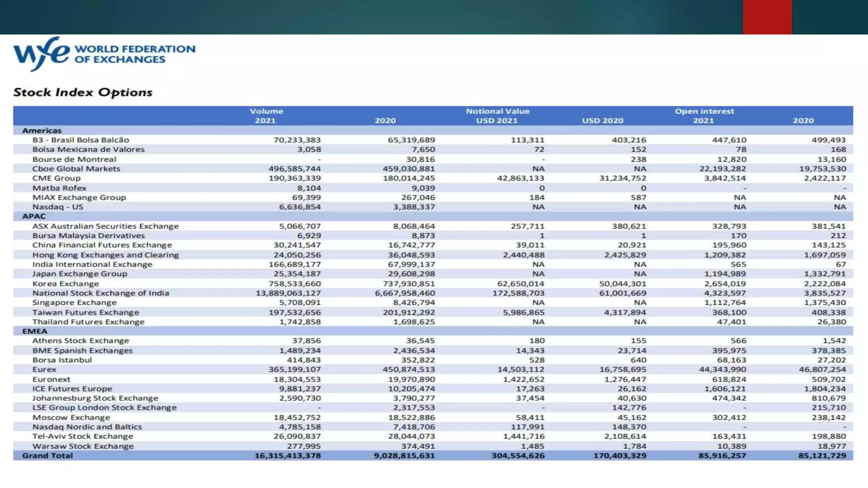
Task: Click Euronext row label
Action: coord(51,380)
